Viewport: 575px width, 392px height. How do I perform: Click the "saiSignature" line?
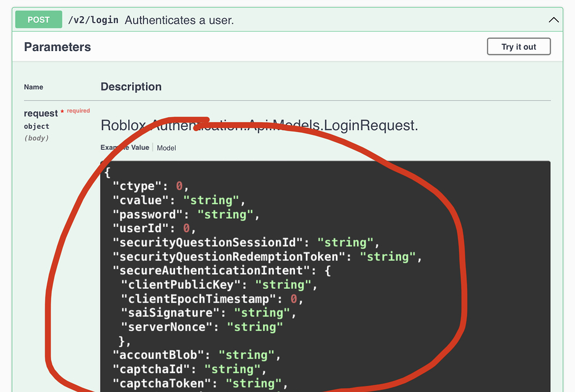pyautogui.click(x=208, y=313)
